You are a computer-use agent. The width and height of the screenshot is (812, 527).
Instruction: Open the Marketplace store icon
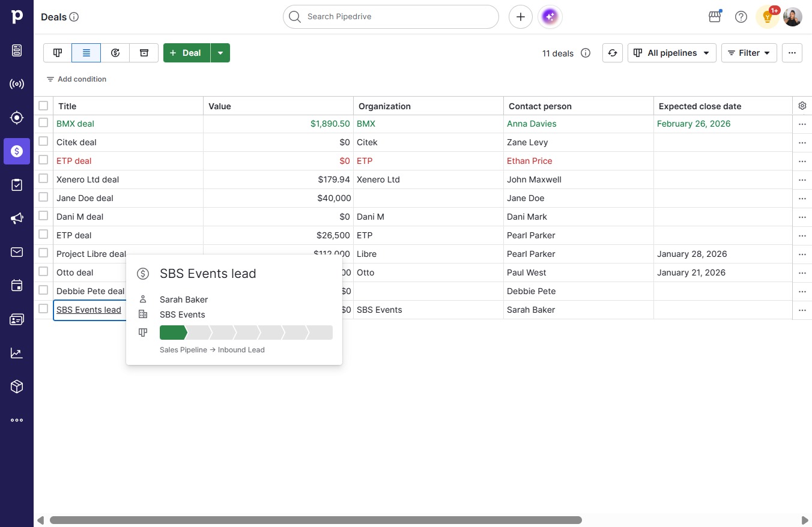[715, 17]
